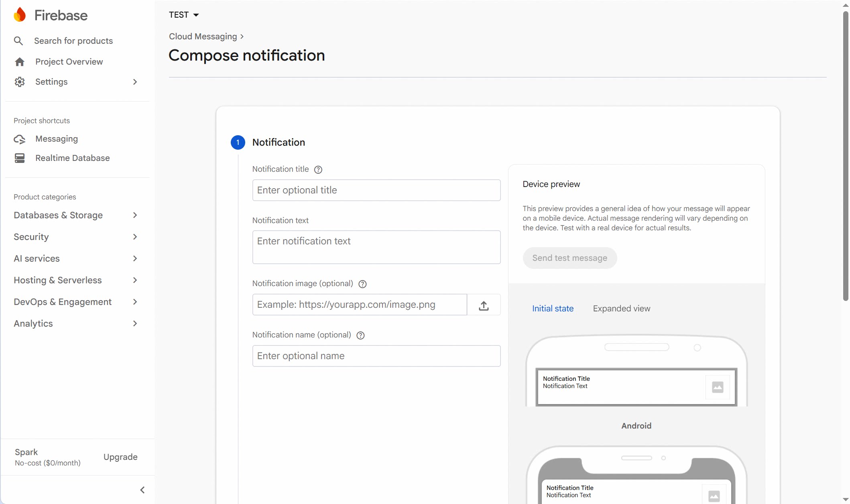Click the Firebase flame logo
Image resolution: width=850 pixels, height=504 pixels.
[19, 15]
